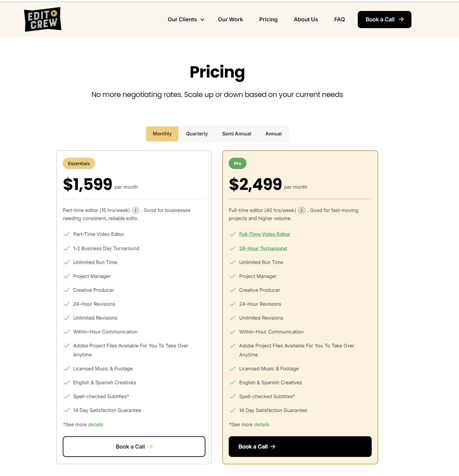Switch billing to Quarterly
The image size is (459, 476).
point(197,134)
